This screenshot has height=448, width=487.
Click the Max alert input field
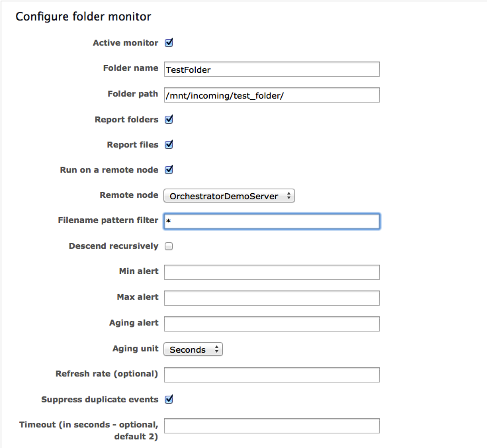[272, 298]
